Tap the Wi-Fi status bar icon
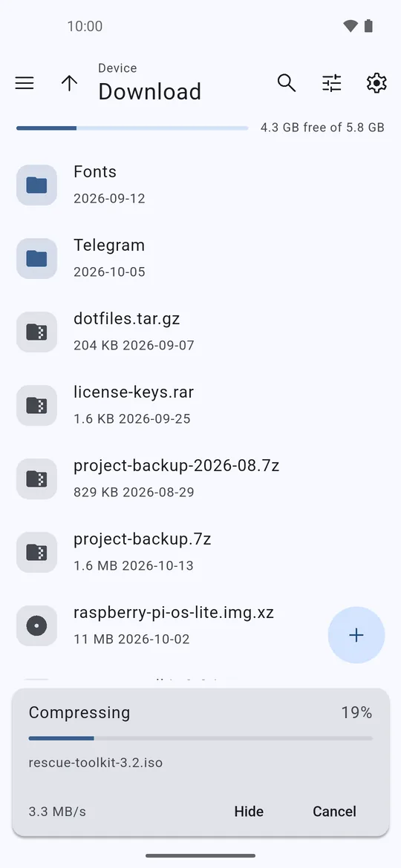The height and width of the screenshot is (868, 401). point(350,25)
